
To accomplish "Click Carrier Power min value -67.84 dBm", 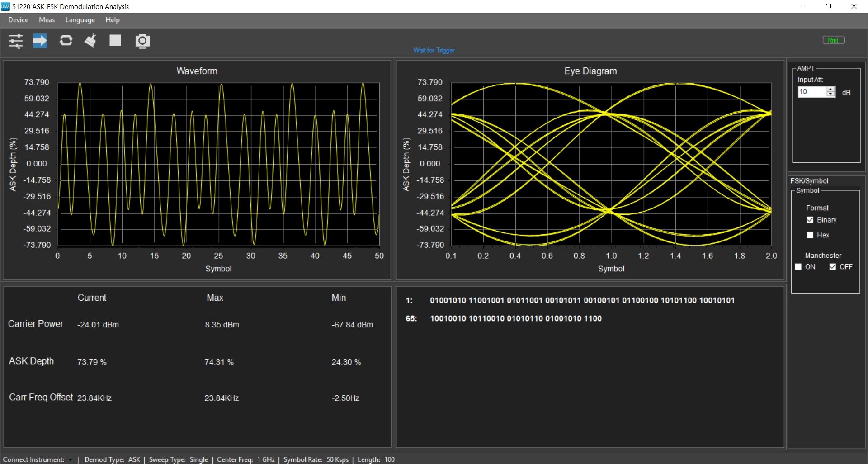I will coord(352,325).
